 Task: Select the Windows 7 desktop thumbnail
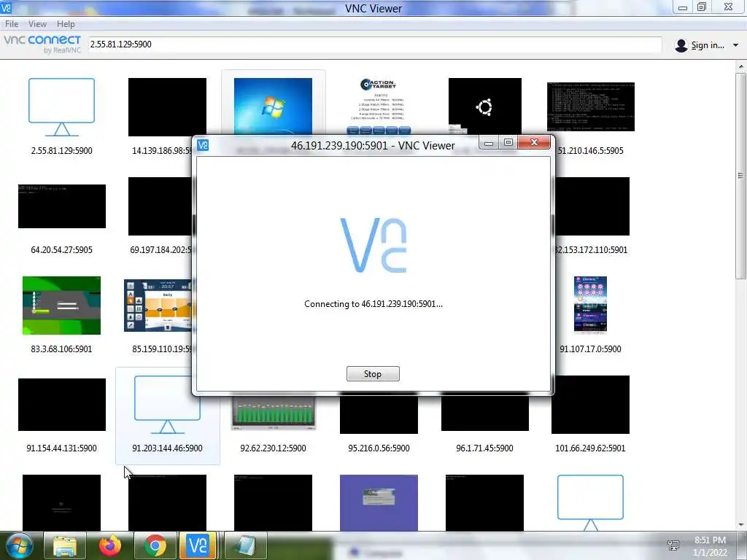pos(273,106)
